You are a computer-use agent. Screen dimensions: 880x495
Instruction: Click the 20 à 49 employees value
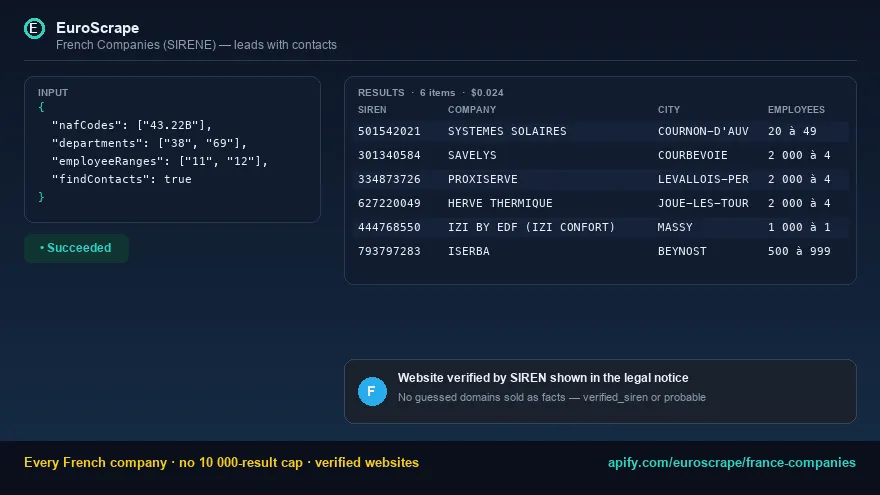(x=792, y=131)
